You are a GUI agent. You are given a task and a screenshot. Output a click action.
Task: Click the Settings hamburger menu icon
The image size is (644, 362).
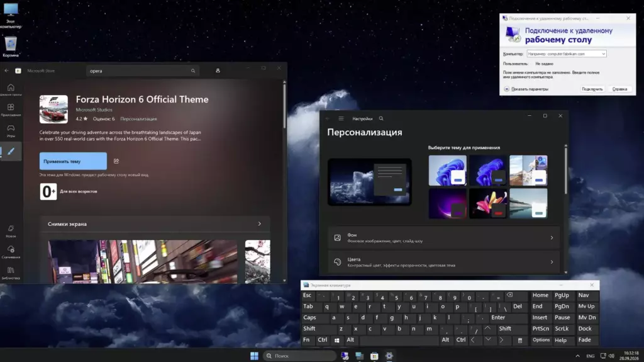[341, 118]
